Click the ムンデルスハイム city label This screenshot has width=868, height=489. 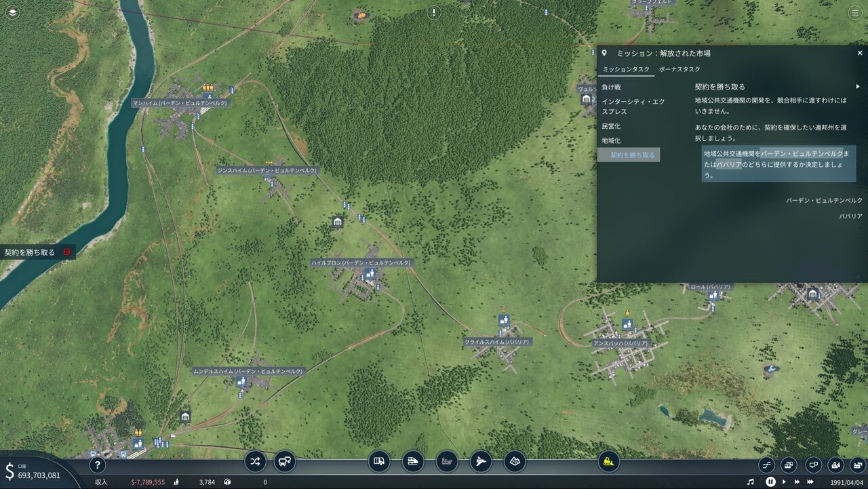pos(249,372)
